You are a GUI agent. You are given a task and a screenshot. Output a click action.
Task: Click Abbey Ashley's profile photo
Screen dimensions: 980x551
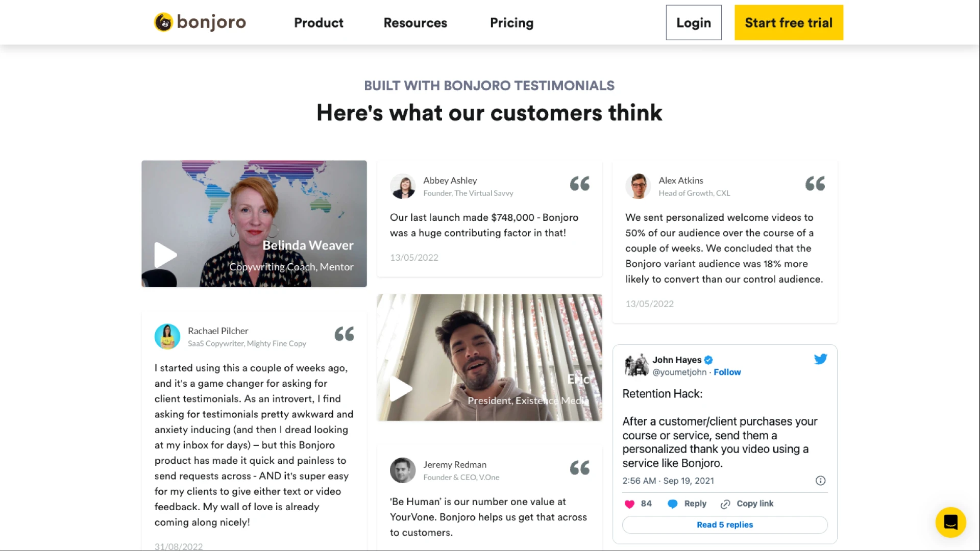[x=403, y=186]
